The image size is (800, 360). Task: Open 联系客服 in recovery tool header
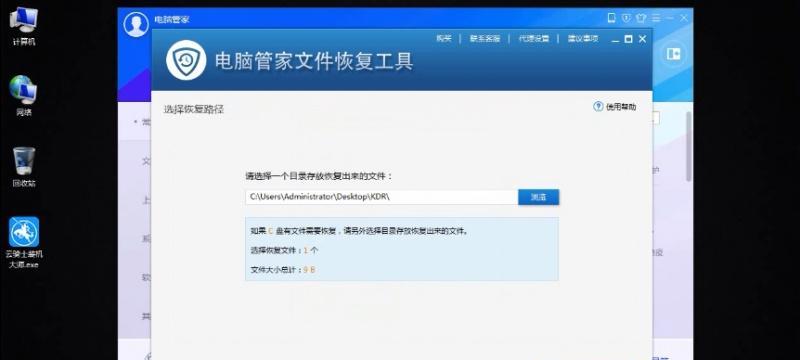pyautogui.click(x=485, y=38)
